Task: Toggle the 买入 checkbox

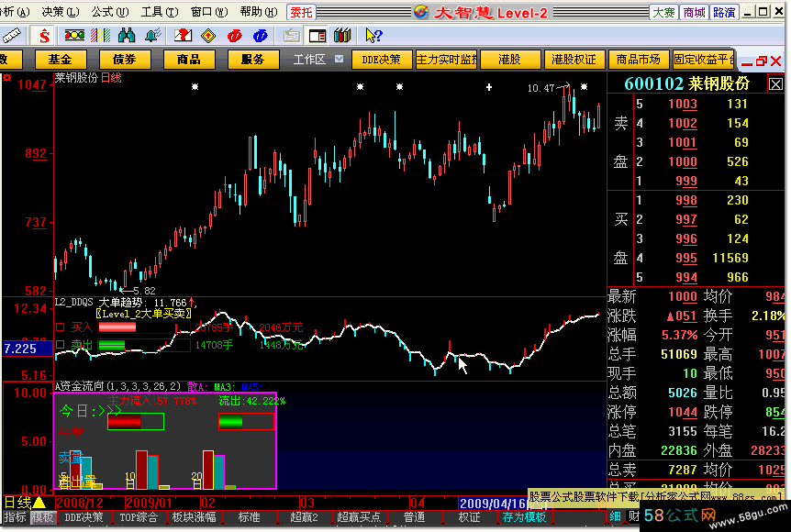Action: point(60,327)
